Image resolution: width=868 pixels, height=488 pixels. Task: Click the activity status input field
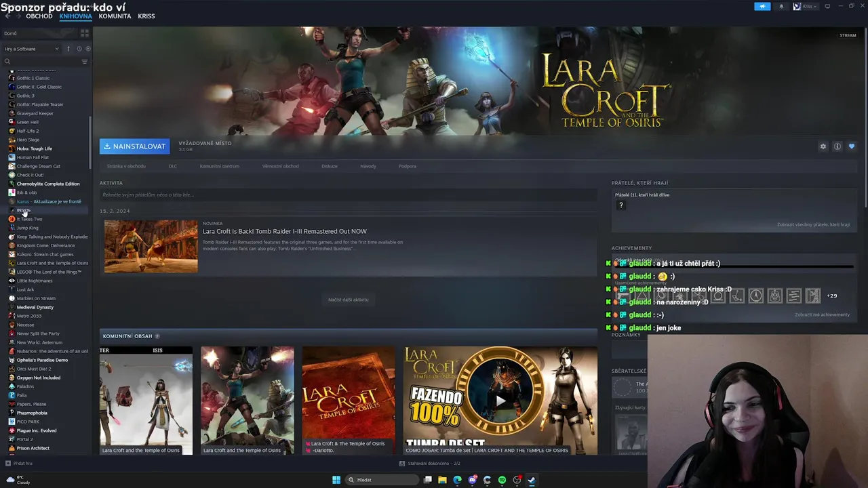(x=348, y=195)
